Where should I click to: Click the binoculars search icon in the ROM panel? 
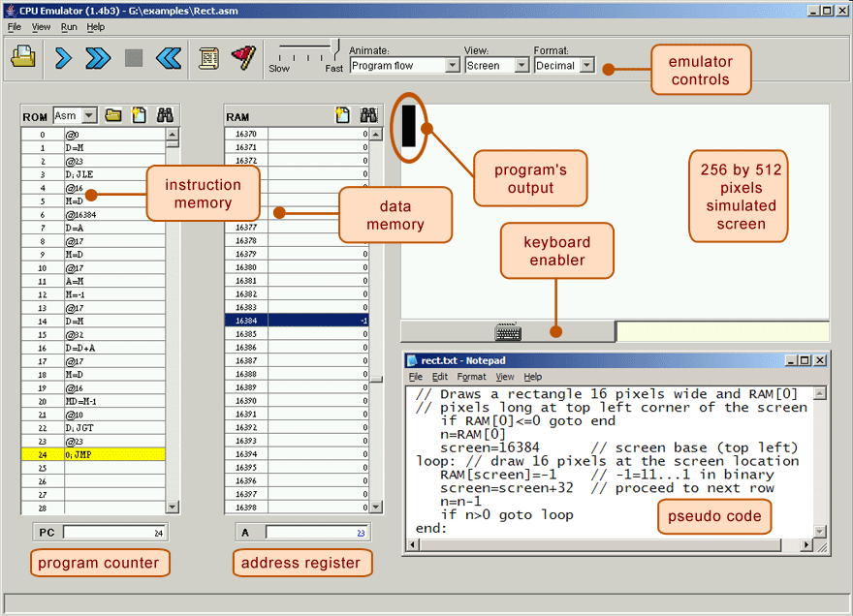(x=165, y=116)
